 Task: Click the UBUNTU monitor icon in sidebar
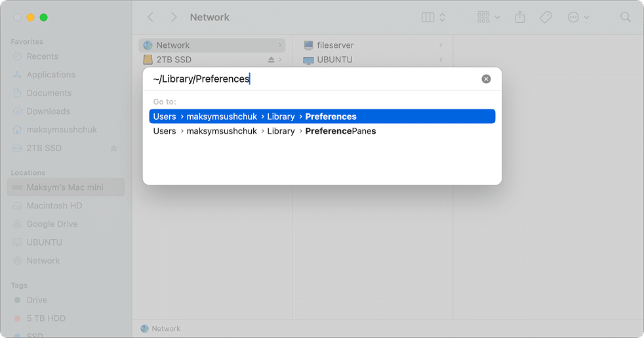(x=17, y=242)
